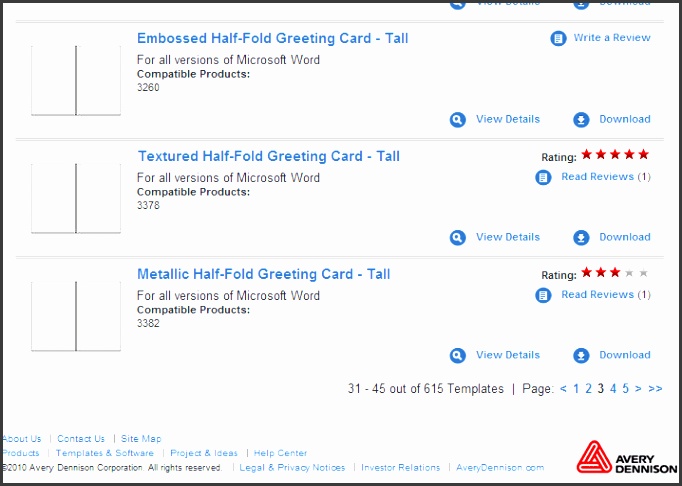682x486 pixels.
Task: Click Read Reviews document icon for Metallic card
Action: [x=543, y=295]
